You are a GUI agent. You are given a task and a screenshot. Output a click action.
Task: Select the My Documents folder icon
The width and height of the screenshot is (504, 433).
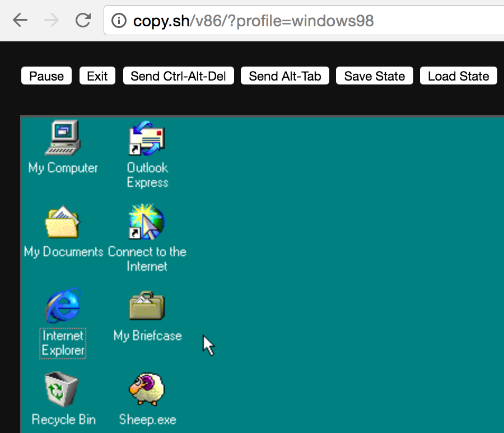pyautogui.click(x=63, y=222)
